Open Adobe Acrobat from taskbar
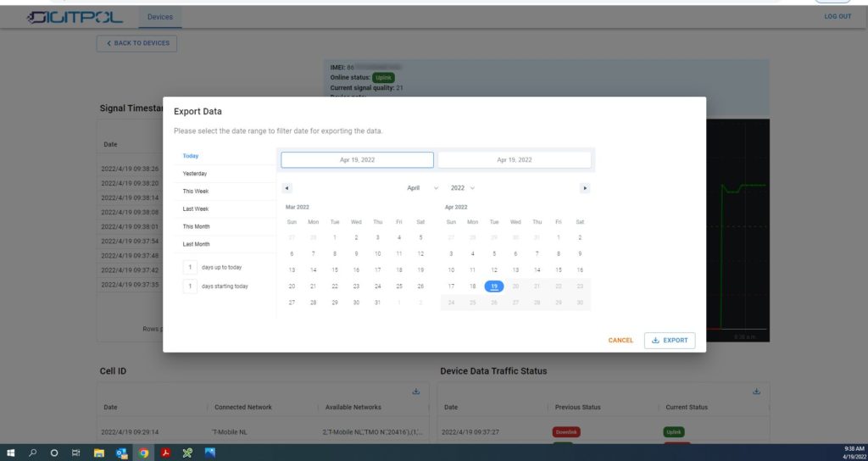Image resolution: width=868 pixels, height=461 pixels. [x=165, y=453]
